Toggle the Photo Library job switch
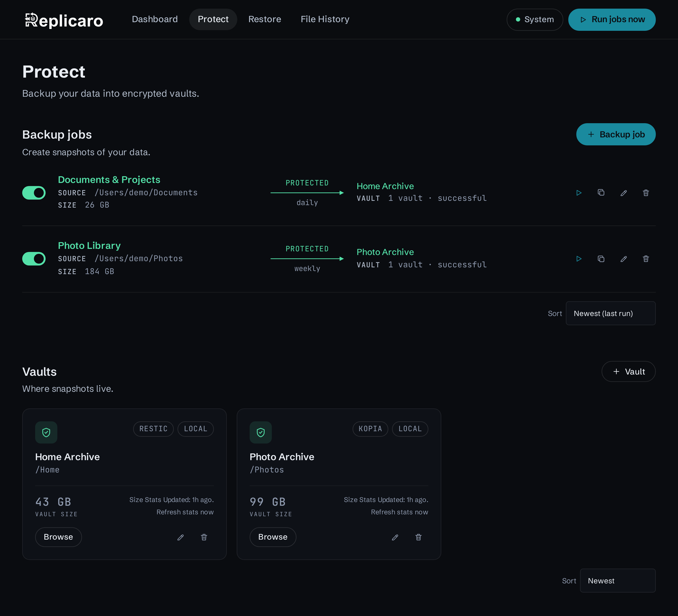 tap(34, 259)
